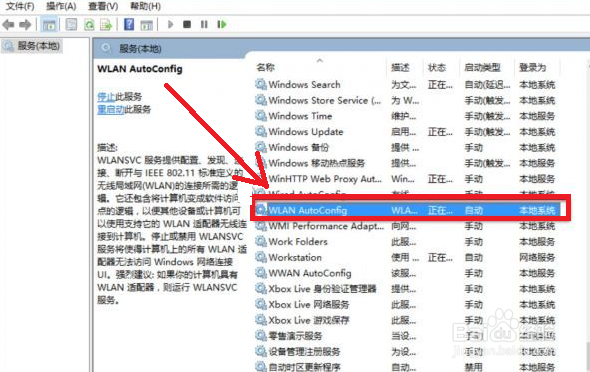
Task: Go back with the toolbar back arrow
Action: click(8, 25)
